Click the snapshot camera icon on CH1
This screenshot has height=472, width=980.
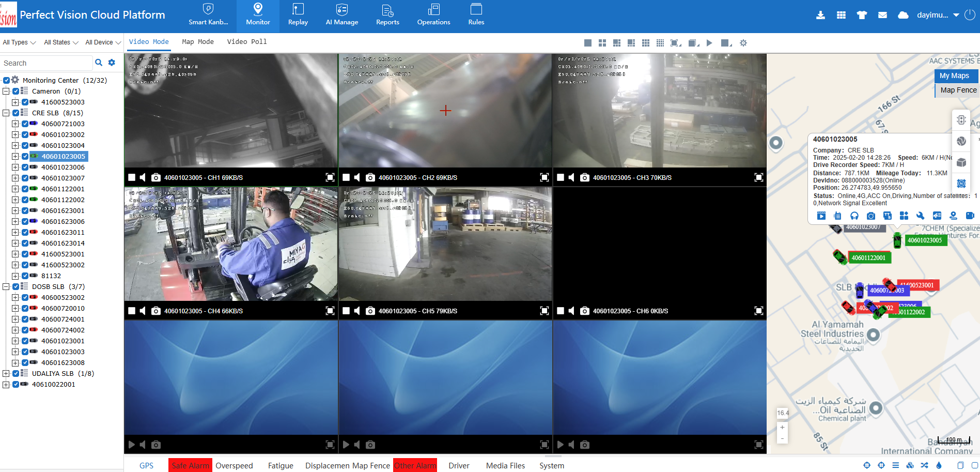pyautogui.click(x=155, y=177)
